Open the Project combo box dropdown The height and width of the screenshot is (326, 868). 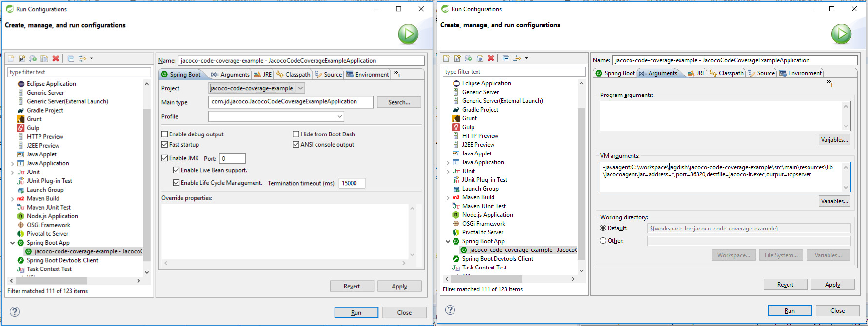click(x=300, y=88)
